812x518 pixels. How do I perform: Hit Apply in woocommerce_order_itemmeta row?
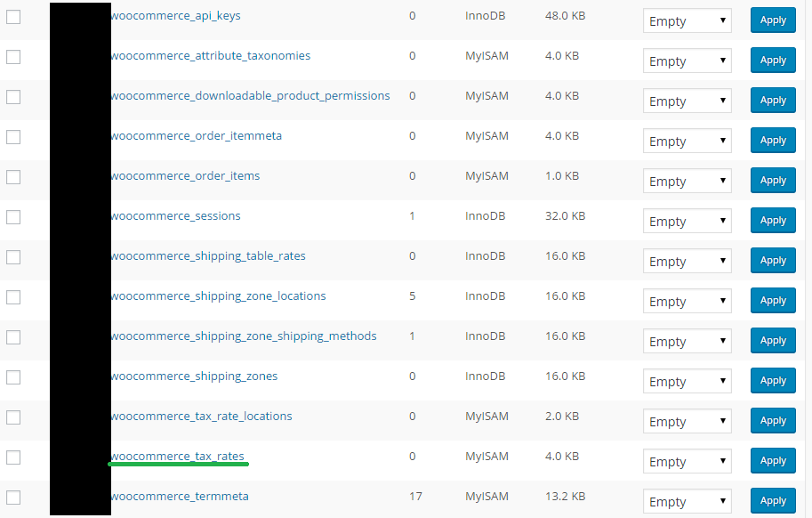[x=773, y=141]
